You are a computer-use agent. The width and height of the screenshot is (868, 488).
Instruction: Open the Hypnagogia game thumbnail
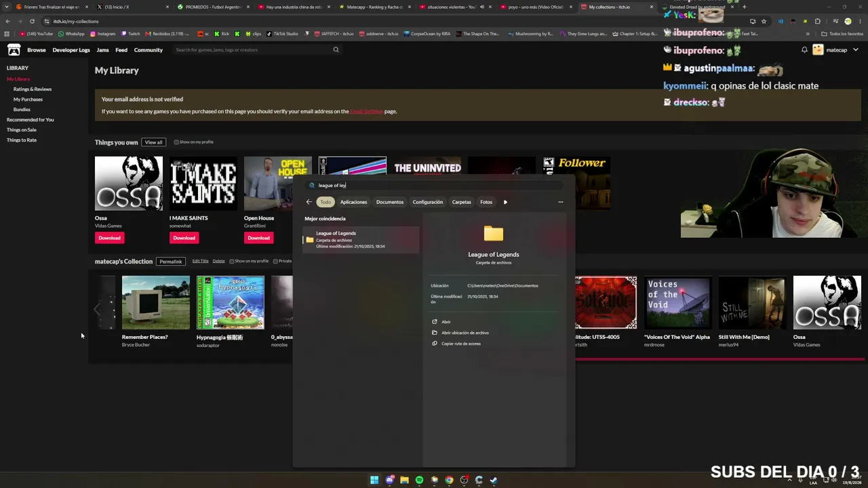coord(231,302)
